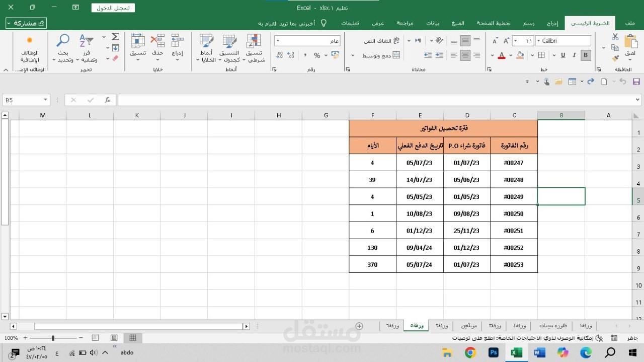Click the Save icon in quick access toolbar
Screen dimensions: 644x362
(x=636, y=82)
